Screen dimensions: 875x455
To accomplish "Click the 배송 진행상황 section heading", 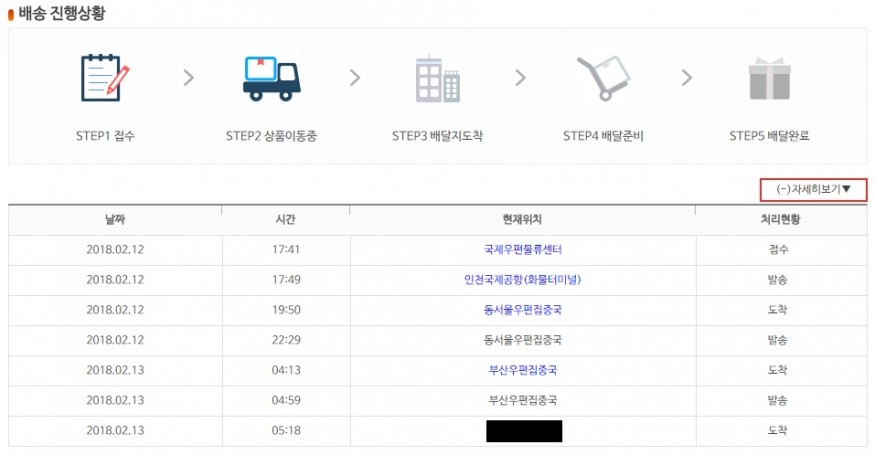I will 61,14.
